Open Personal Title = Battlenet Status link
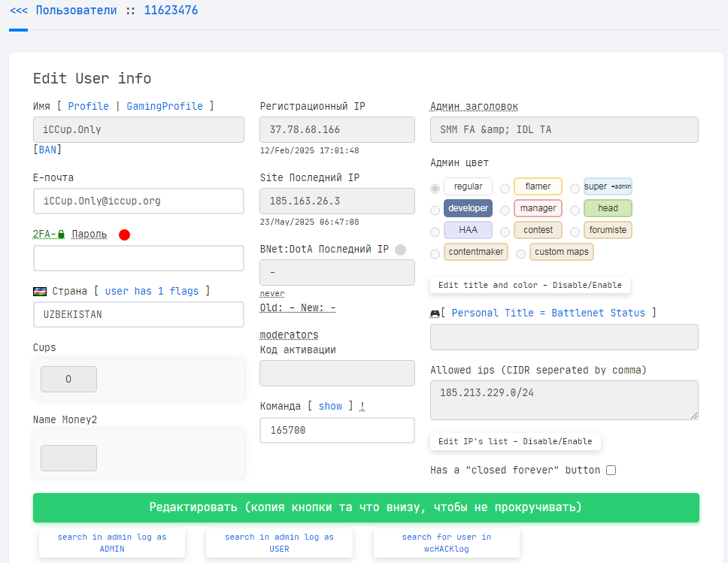 [x=548, y=313]
